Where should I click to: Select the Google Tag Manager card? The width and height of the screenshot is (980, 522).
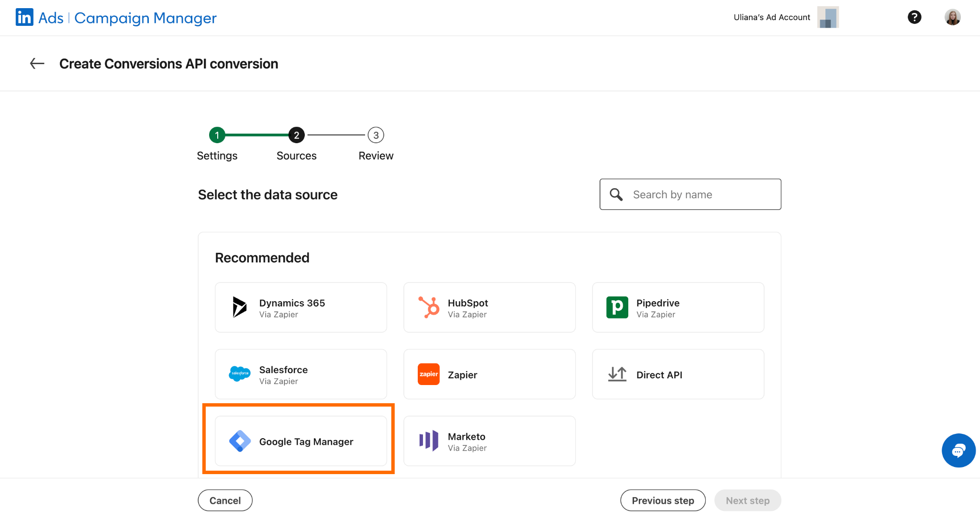pos(301,441)
